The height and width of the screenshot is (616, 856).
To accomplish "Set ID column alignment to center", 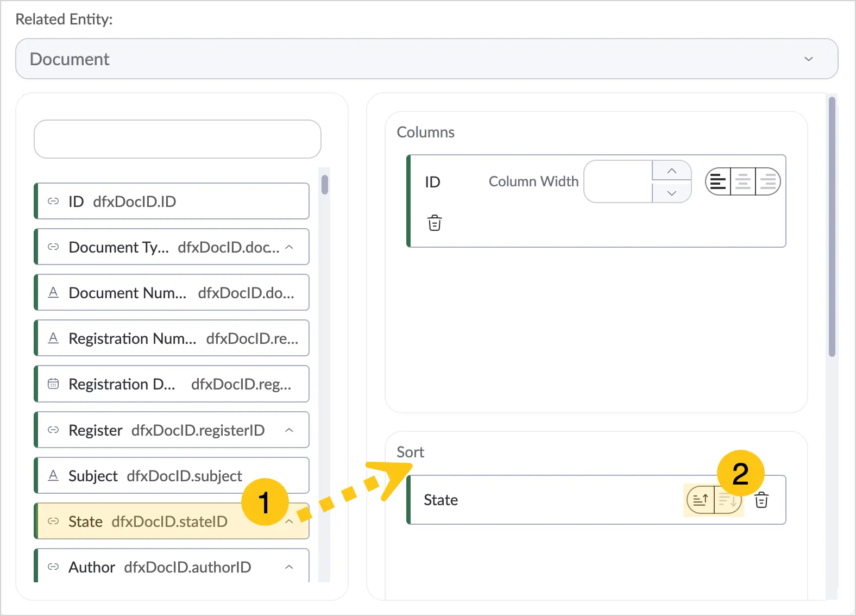I will (x=743, y=181).
